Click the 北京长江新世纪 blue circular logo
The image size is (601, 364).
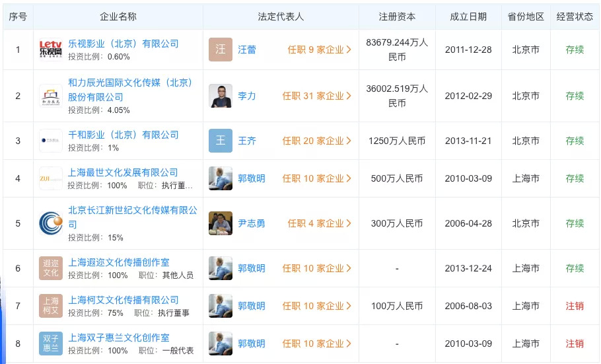[51, 223]
